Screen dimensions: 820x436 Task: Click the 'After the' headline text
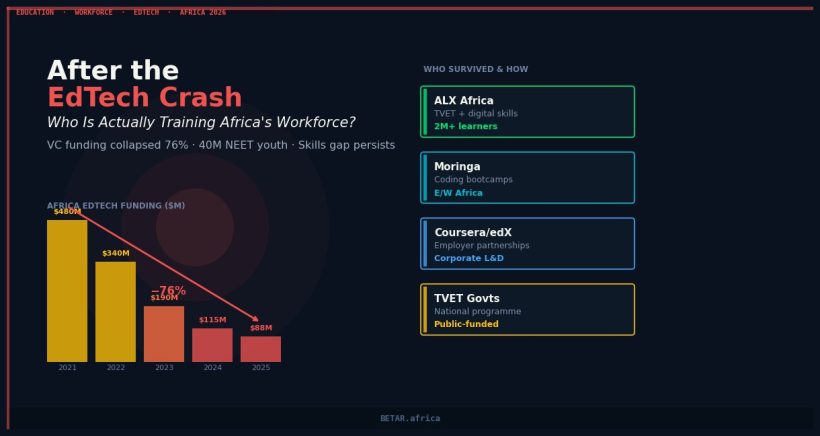tap(113, 71)
